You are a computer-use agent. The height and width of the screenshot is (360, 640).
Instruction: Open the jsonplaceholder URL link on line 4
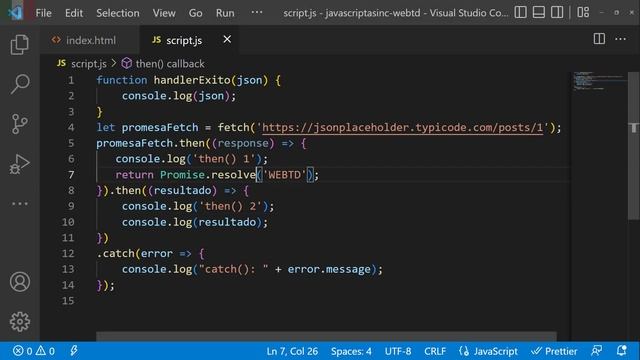[402, 127]
